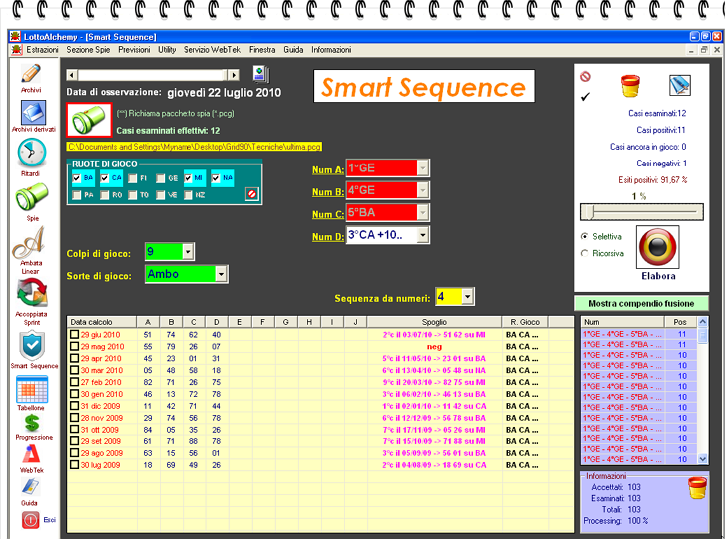
Task: Click the Data calcolo column header
Action: tap(102, 322)
